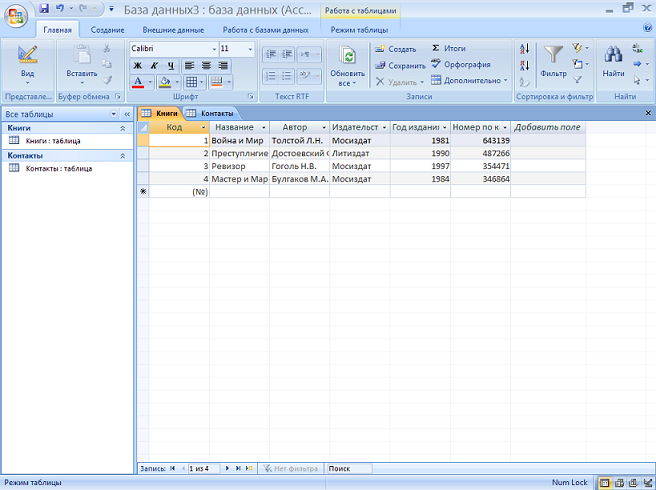This screenshot has height=490, width=656.
Task: Open Calibri font name dropdown
Action: click(x=214, y=49)
